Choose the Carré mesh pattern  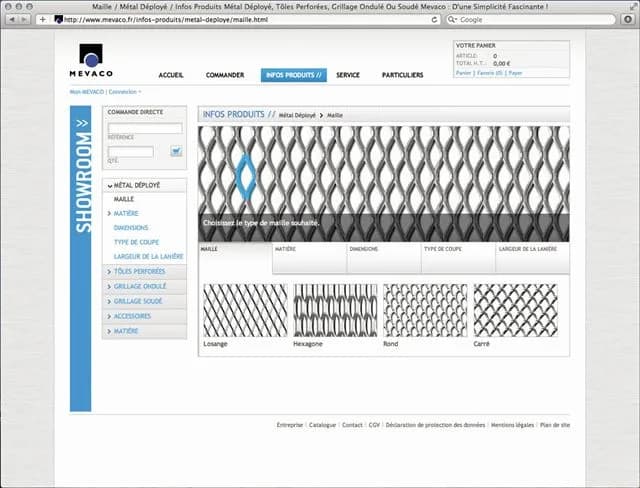click(x=516, y=311)
